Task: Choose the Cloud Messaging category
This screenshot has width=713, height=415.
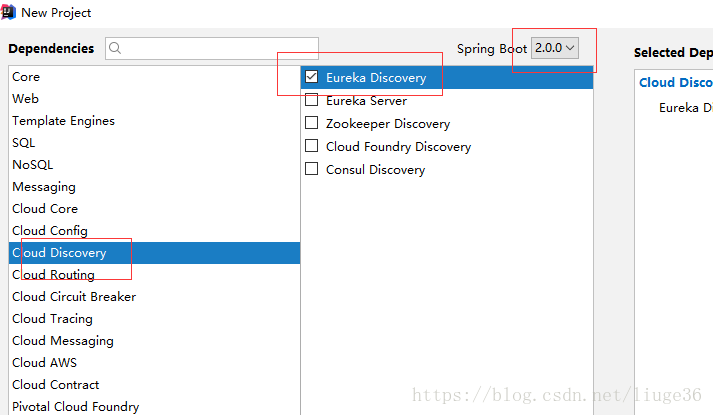Action: pyautogui.click(x=155, y=340)
